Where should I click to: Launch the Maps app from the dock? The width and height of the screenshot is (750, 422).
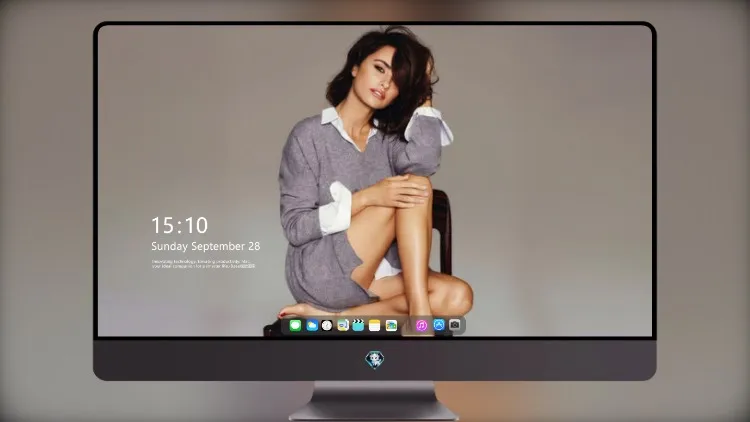pos(343,325)
